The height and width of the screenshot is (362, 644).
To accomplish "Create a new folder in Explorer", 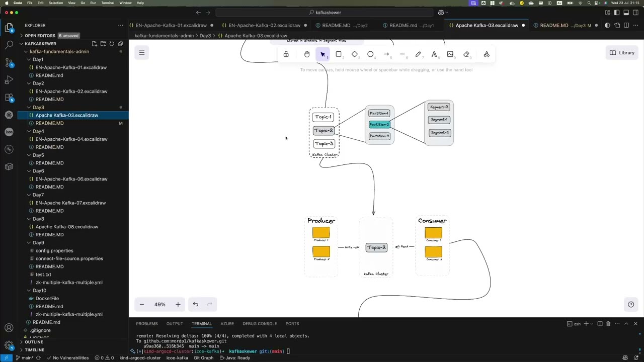I will [103, 44].
